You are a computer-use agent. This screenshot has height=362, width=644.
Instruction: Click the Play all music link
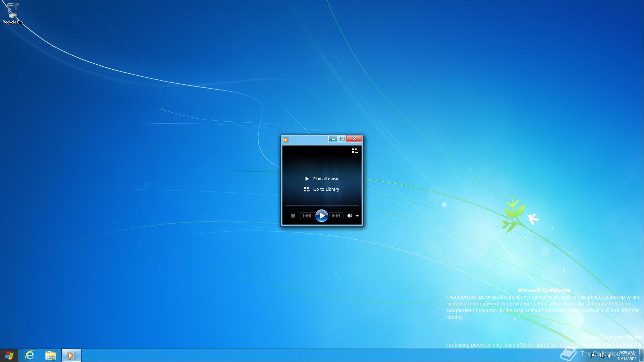click(322, 179)
